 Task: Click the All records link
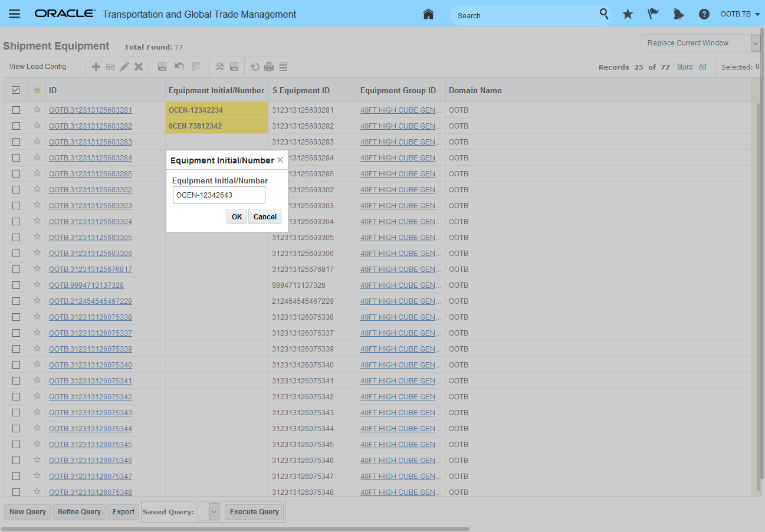702,67
